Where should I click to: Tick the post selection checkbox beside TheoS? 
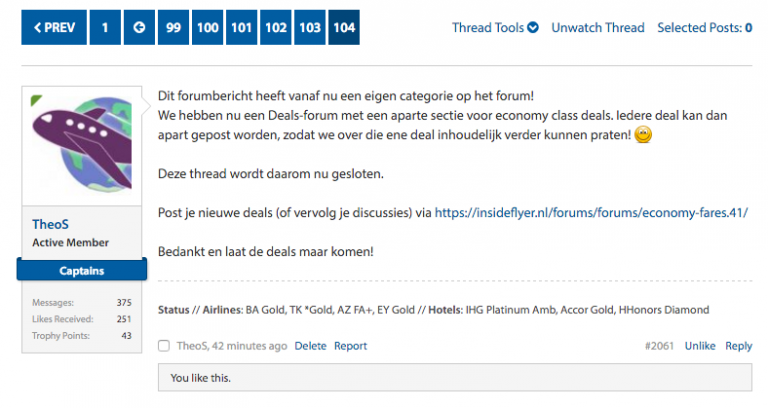(164, 346)
